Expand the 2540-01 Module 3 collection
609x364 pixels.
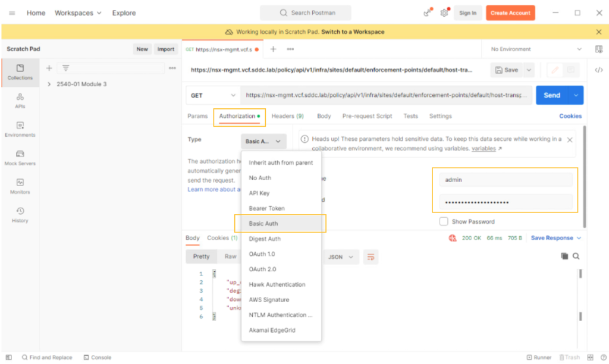tap(49, 84)
